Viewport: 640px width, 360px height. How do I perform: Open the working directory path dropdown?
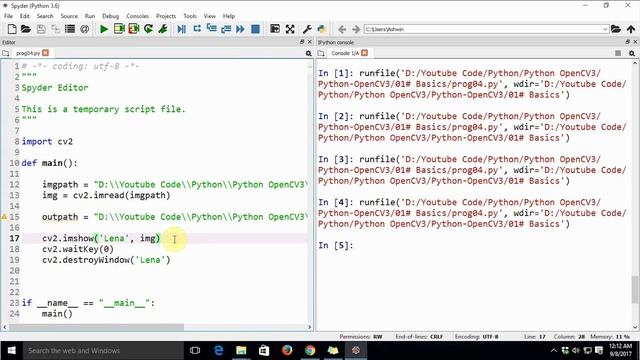pos(605,29)
